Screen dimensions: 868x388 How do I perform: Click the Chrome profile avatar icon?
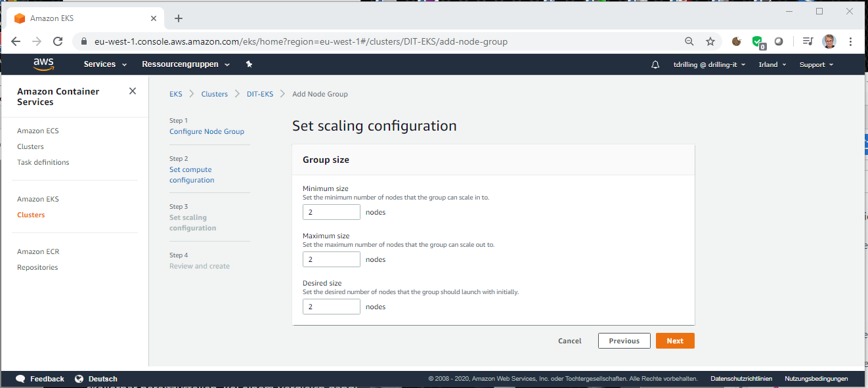pyautogui.click(x=829, y=41)
